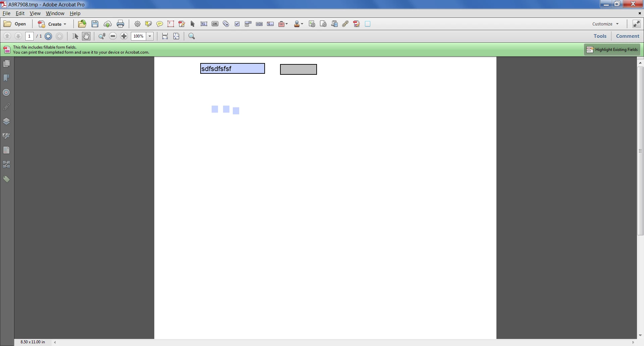Open the zoom percentage dropdown arrow
Image resolution: width=644 pixels, height=346 pixels.
pyautogui.click(x=150, y=36)
